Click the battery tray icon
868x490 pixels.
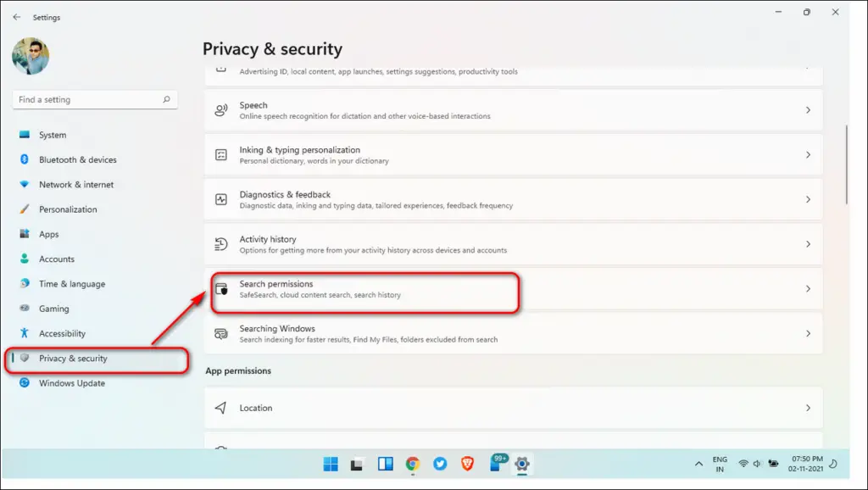[x=773, y=464]
